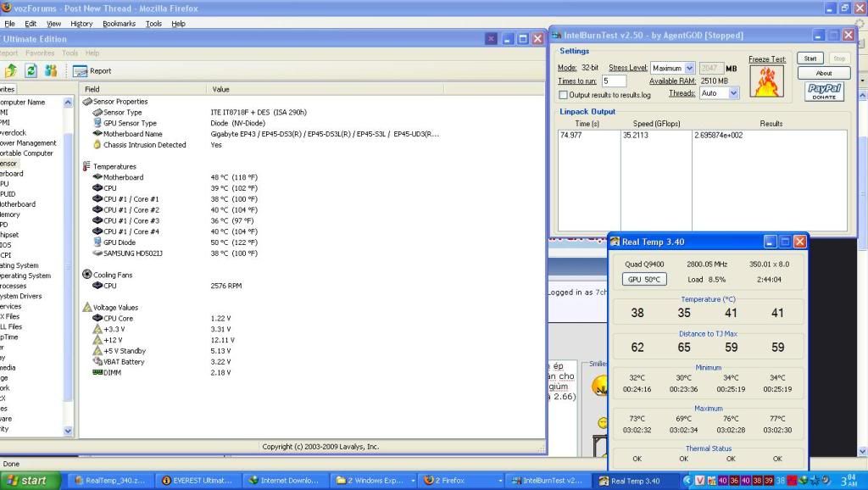
Task: Select Operating System in the EVEREST tree
Action: 25,276
